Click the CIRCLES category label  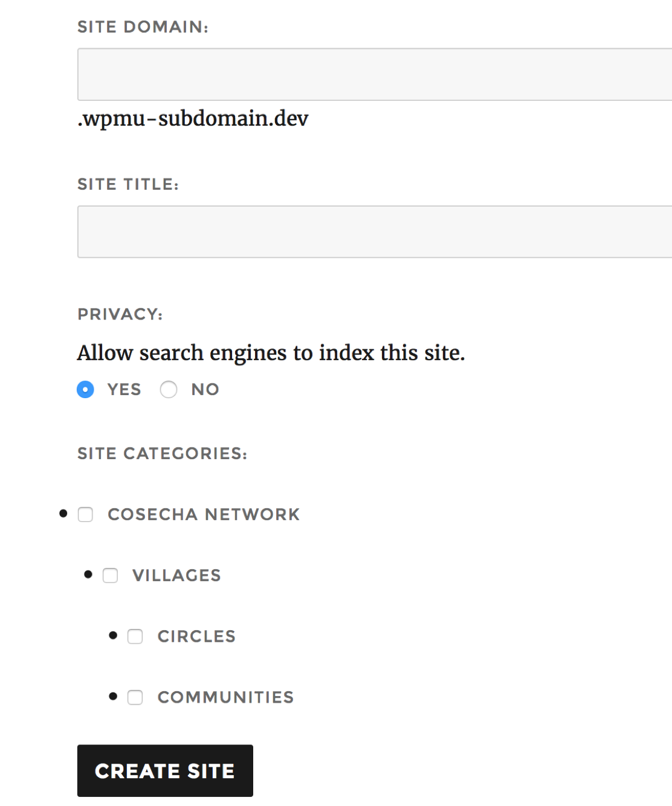tap(196, 637)
